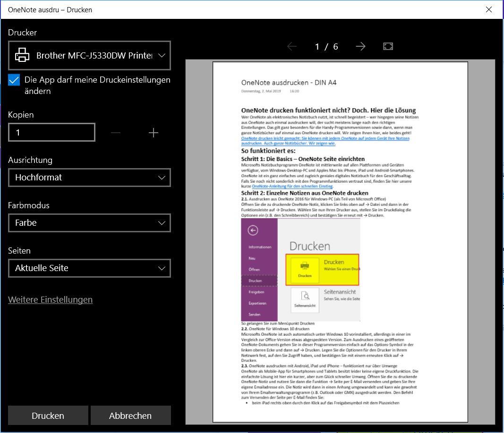Uncheck 'Die App darf meine Druckeinstellungen ändern'
Viewport: 504px width, 433px height.
14,80
